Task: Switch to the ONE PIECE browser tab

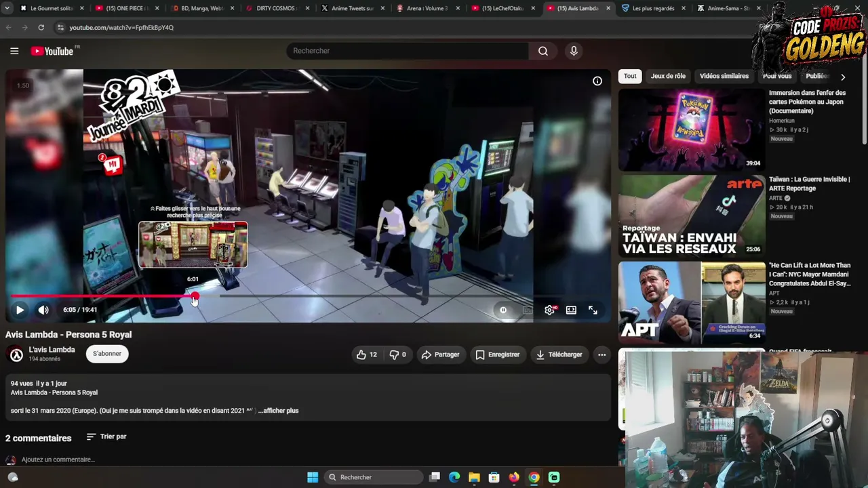Action: [x=126, y=8]
